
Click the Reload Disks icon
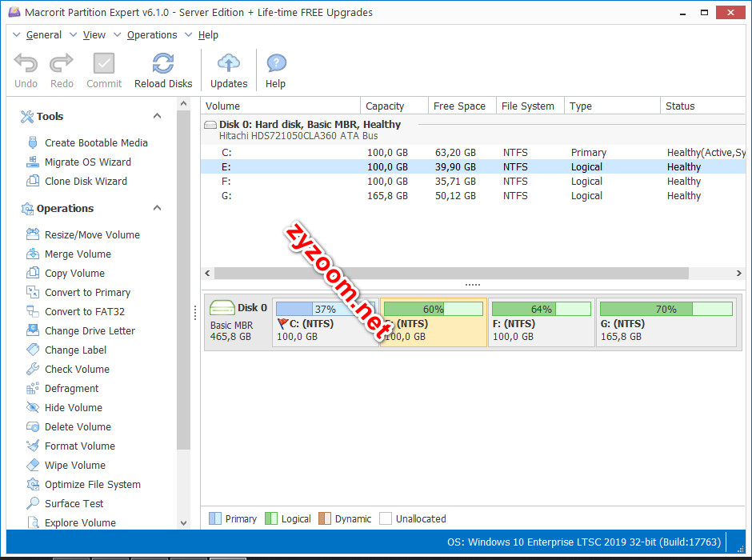point(163,63)
